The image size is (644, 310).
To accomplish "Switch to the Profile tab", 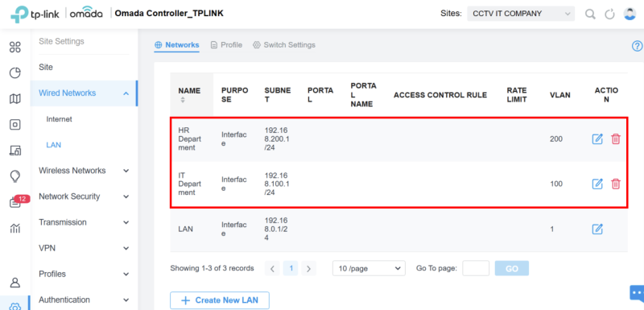I will coord(226,45).
